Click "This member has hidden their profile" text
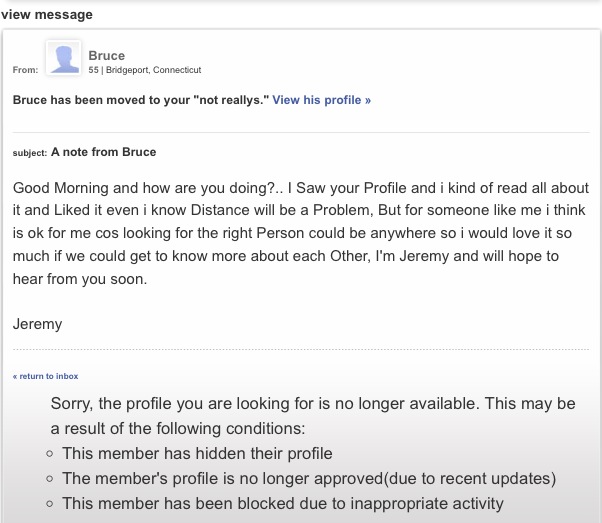 coord(197,453)
